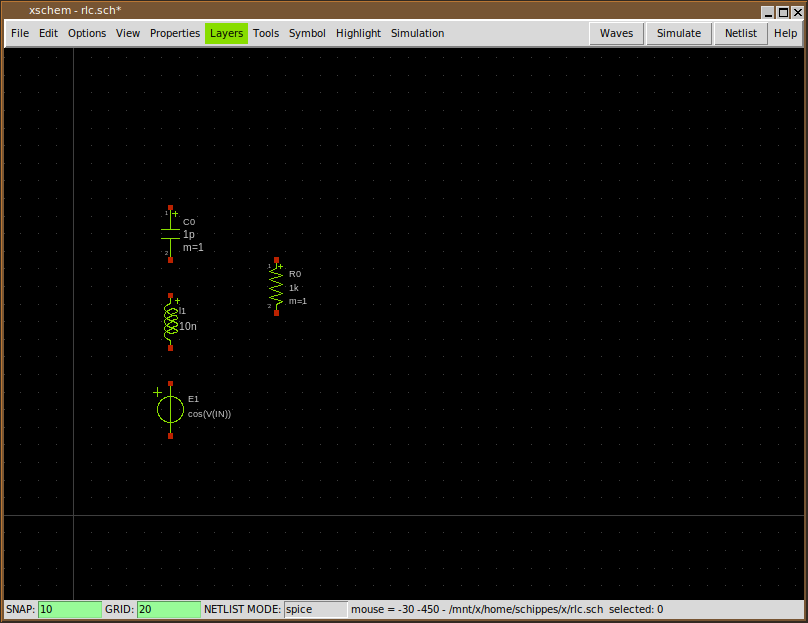Viewport: 808px width, 623px height.
Task: Open the File menu
Action: [20, 33]
